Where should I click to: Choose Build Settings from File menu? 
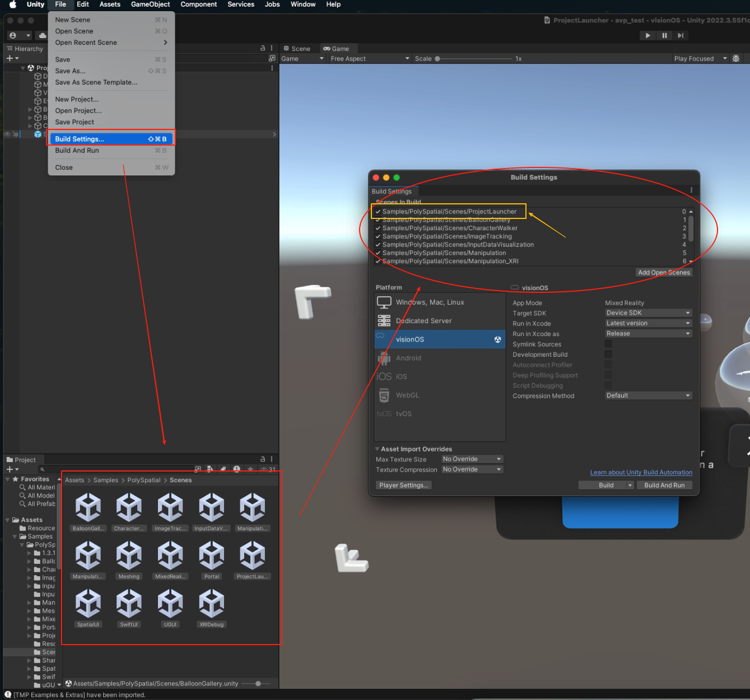tap(111, 139)
